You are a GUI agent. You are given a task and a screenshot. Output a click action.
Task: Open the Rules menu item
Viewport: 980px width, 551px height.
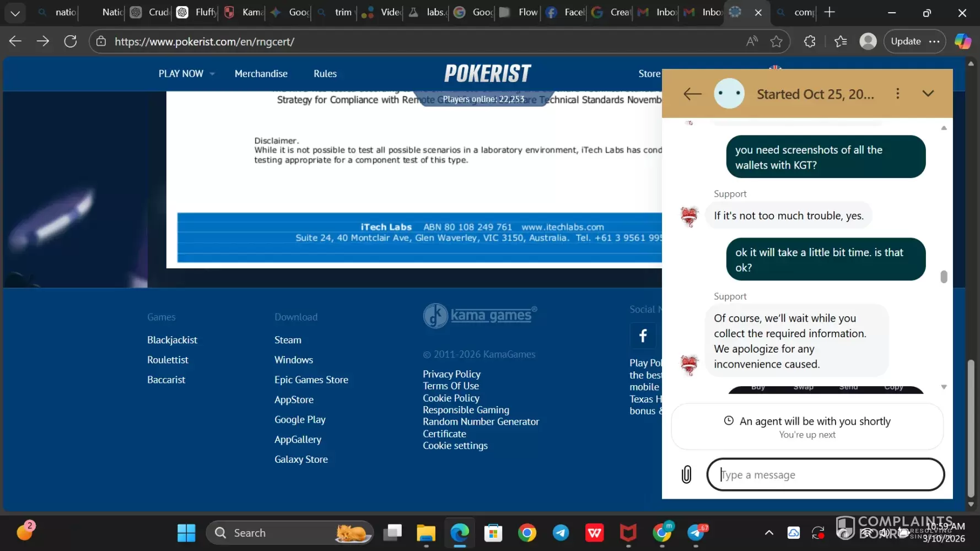[x=325, y=74]
